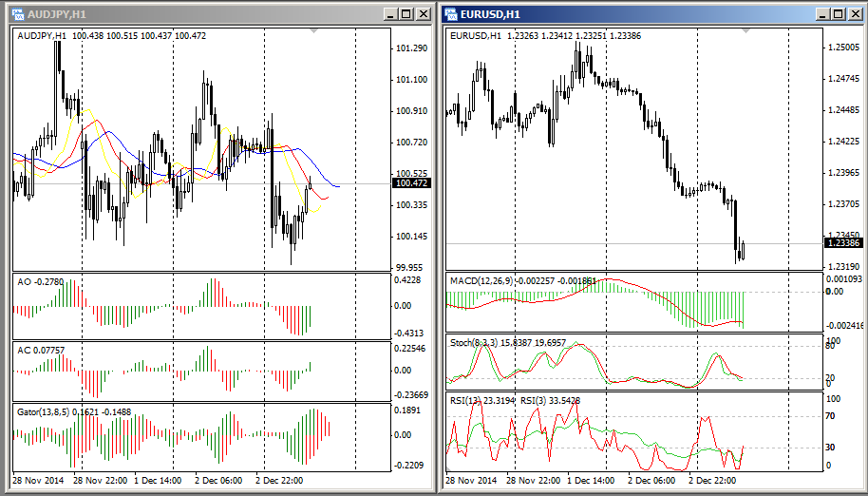Select the EURUSD,H1 title bar
The image size is (868, 496).
[x=653, y=14]
